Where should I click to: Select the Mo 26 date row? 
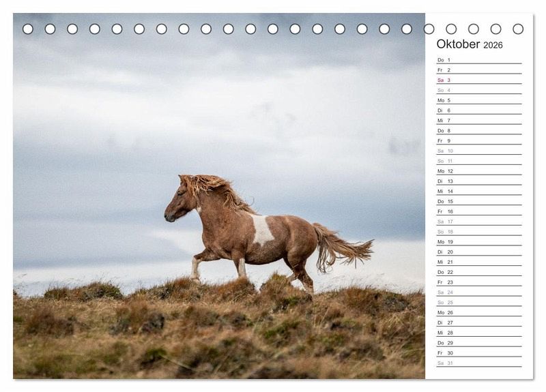(x=478, y=312)
